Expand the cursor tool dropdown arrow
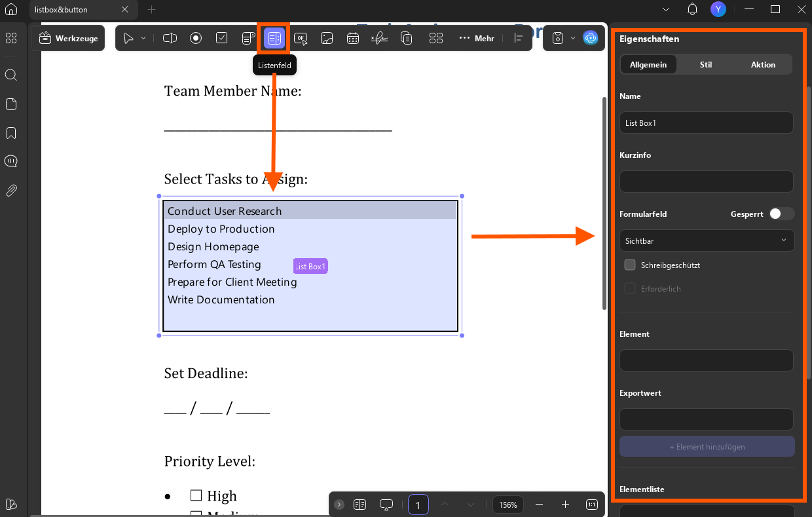Viewport: 812px width, 517px height. [143, 39]
